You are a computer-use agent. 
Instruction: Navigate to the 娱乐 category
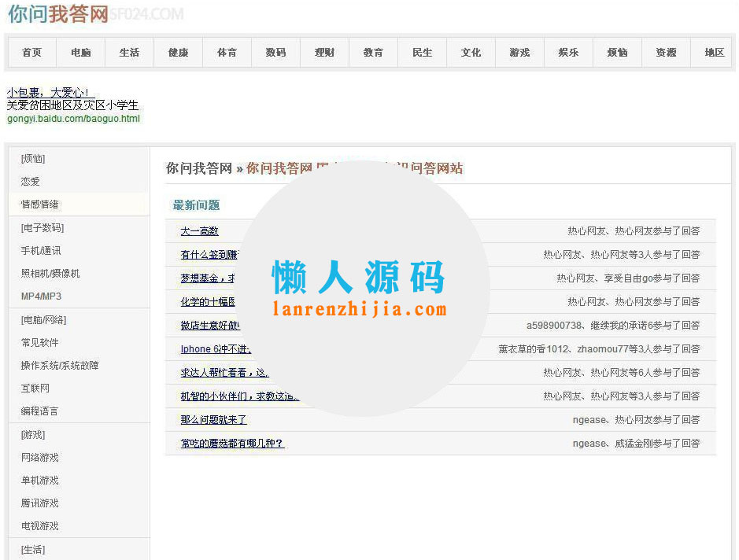pos(568,53)
